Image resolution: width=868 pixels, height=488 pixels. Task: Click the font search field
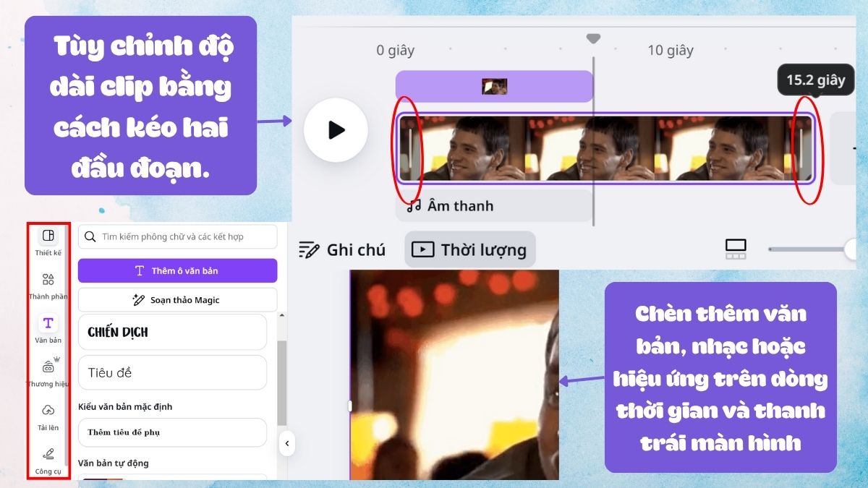[178, 236]
